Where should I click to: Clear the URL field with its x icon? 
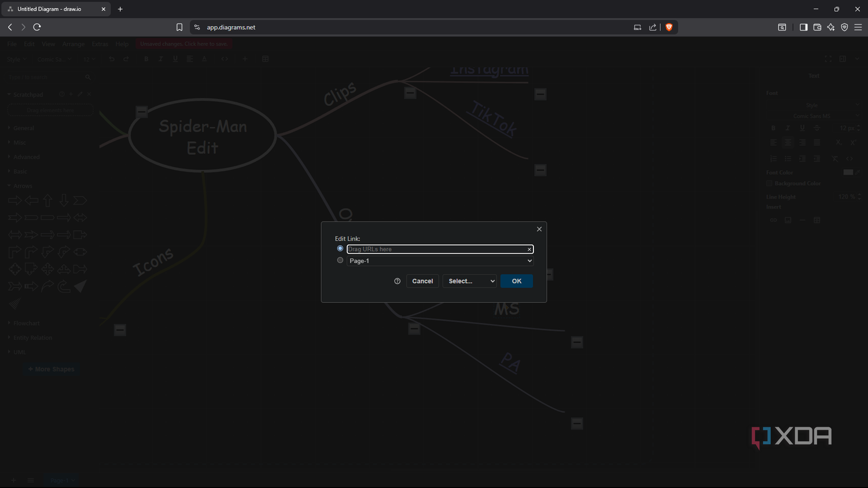(x=529, y=249)
